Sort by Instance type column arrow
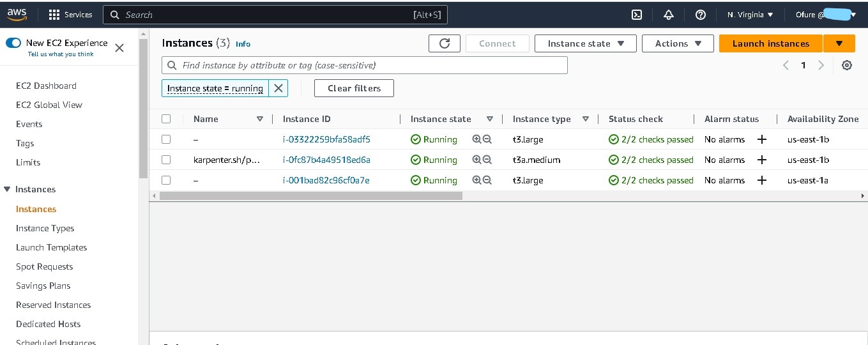The image size is (868, 345). pos(586,119)
